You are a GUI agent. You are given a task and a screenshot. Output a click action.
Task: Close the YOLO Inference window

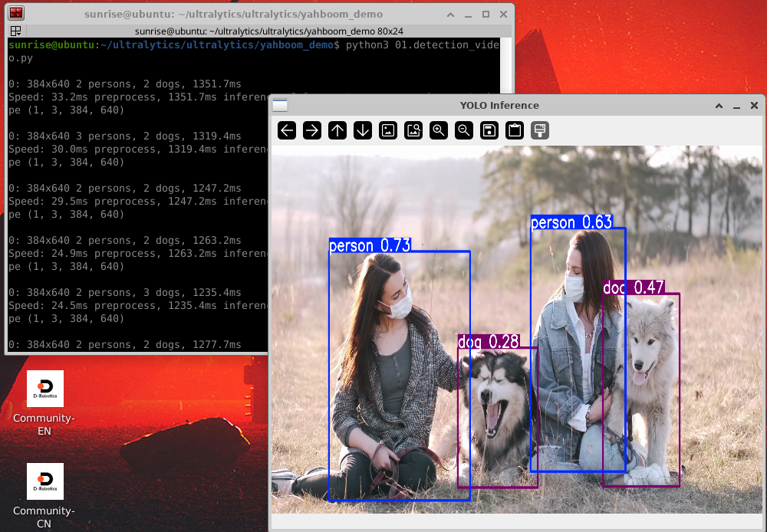754,106
